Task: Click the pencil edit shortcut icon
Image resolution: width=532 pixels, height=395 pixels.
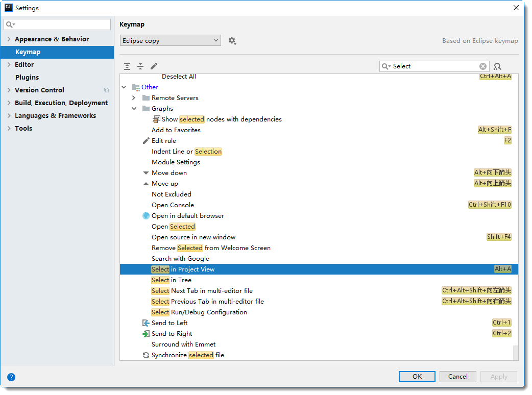Action: click(x=154, y=66)
